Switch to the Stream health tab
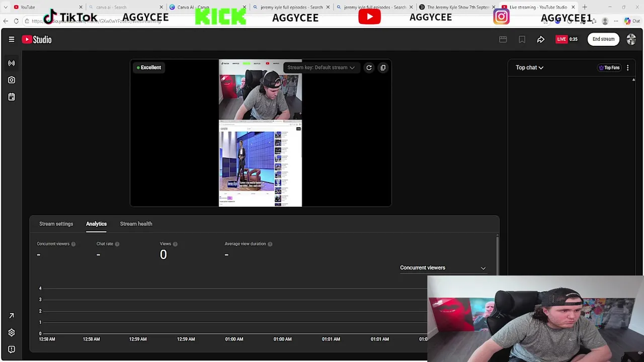The image size is (644, 362). 136,224
